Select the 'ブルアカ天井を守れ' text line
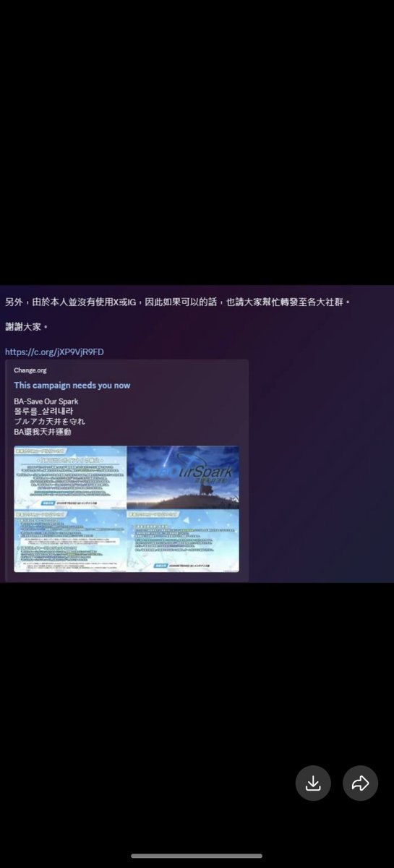Image resolution: width=394 pixels, height=868 pixels. 49,421
